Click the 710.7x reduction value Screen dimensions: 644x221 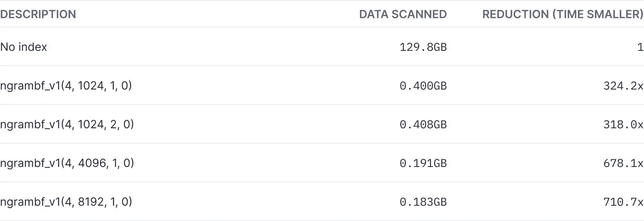623,202
